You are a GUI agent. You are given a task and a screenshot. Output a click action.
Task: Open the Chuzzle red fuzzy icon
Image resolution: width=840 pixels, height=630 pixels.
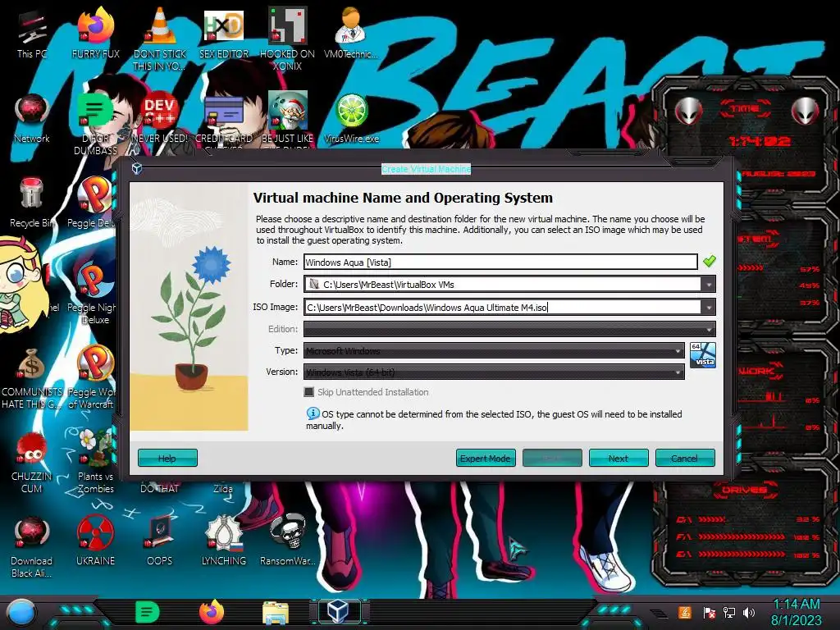click(32, 463)
